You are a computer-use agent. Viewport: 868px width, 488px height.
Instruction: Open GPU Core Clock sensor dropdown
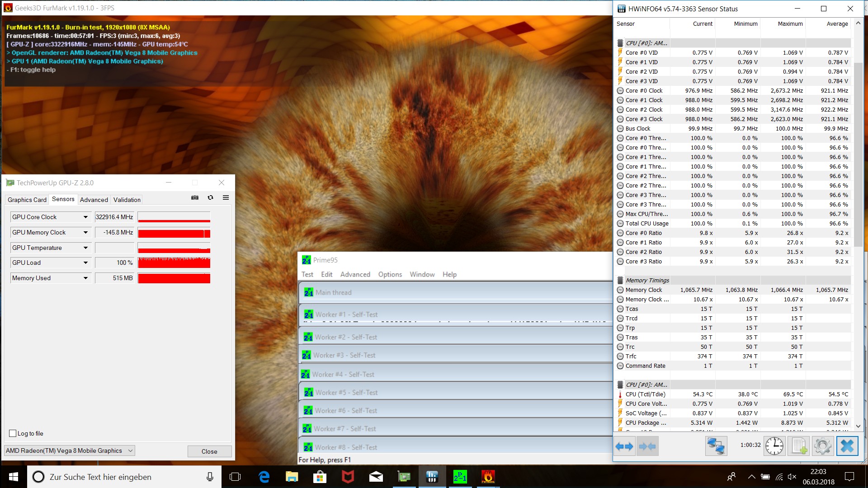click(x=85, y=217)
